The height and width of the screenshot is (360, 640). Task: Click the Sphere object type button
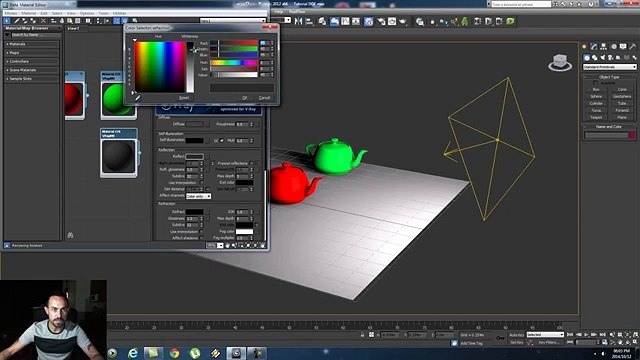[x=596, y=96]
